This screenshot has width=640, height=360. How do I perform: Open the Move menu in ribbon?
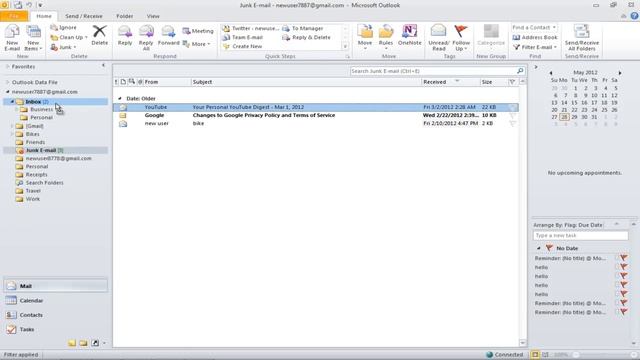(364, 37)
